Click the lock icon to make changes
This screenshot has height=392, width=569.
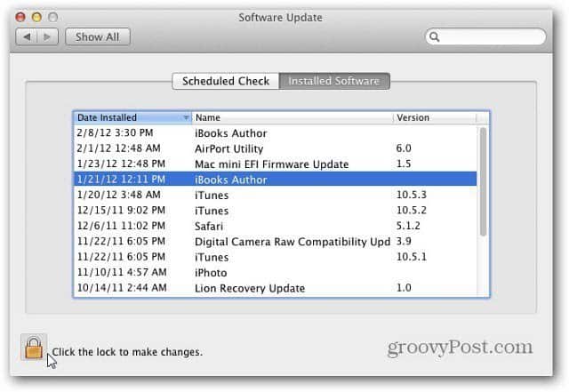tap(34, 348)
